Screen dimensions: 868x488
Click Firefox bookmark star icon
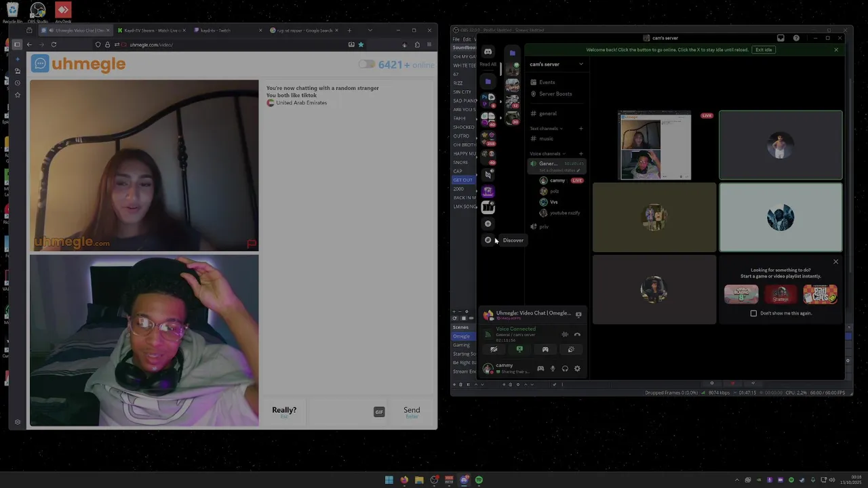[x=361, y=45]
